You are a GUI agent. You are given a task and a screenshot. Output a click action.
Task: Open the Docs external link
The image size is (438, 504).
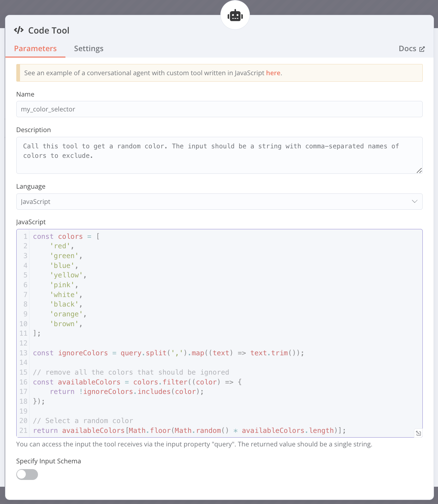(x=412, y=48)
